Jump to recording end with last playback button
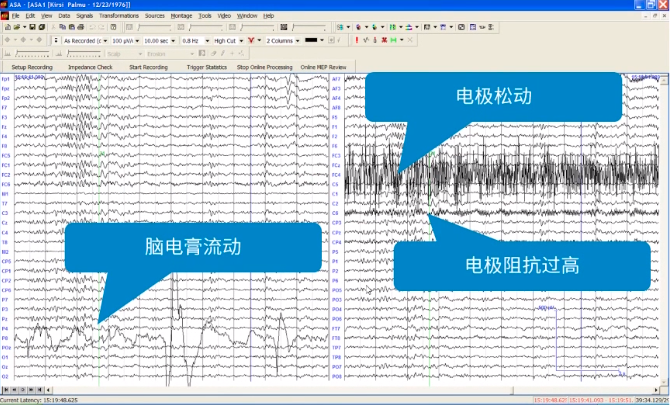 [x=39, y=390]
